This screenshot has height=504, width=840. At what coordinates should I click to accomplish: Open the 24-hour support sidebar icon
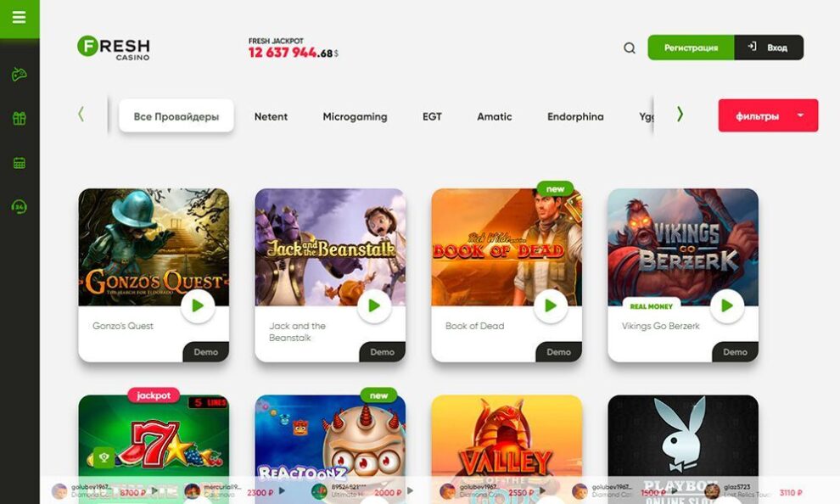(20, 207)
